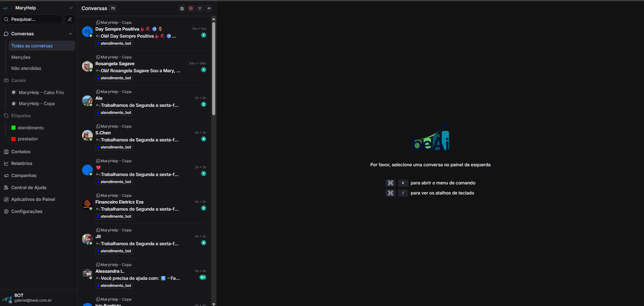Collapse the Conversas sidebar section
644x306 pixels.
(70, 34)
